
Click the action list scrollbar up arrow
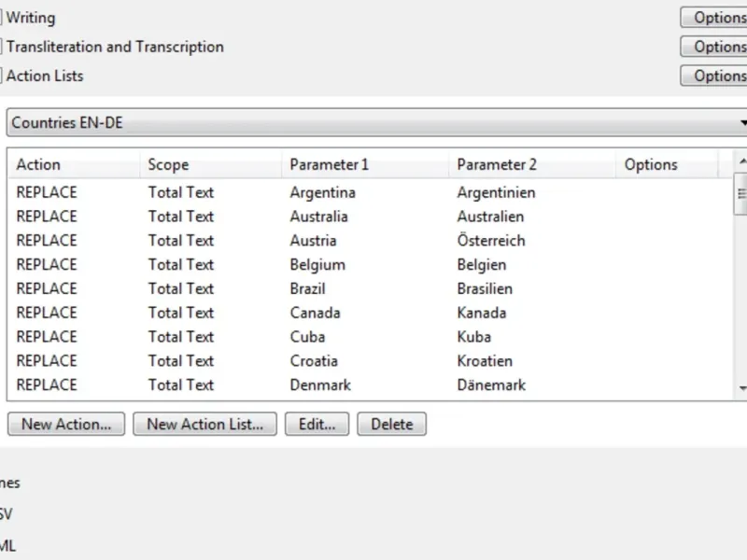741,159
